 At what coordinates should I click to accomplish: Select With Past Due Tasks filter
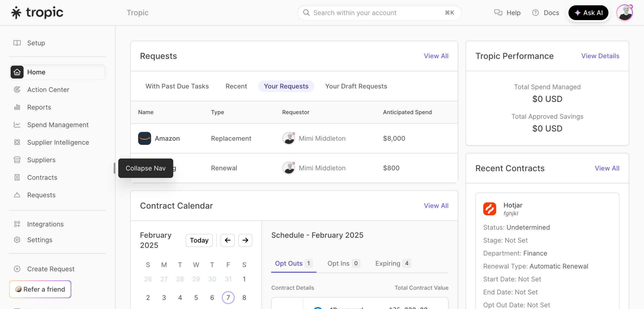point(177,86)
